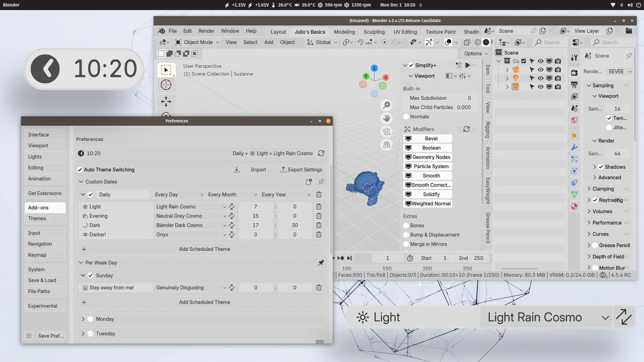Select the Geometry Nodes entry in the Modifiers panel
Image resolution: width=644 pixels, height=362 pixels.
click(427, 157)
